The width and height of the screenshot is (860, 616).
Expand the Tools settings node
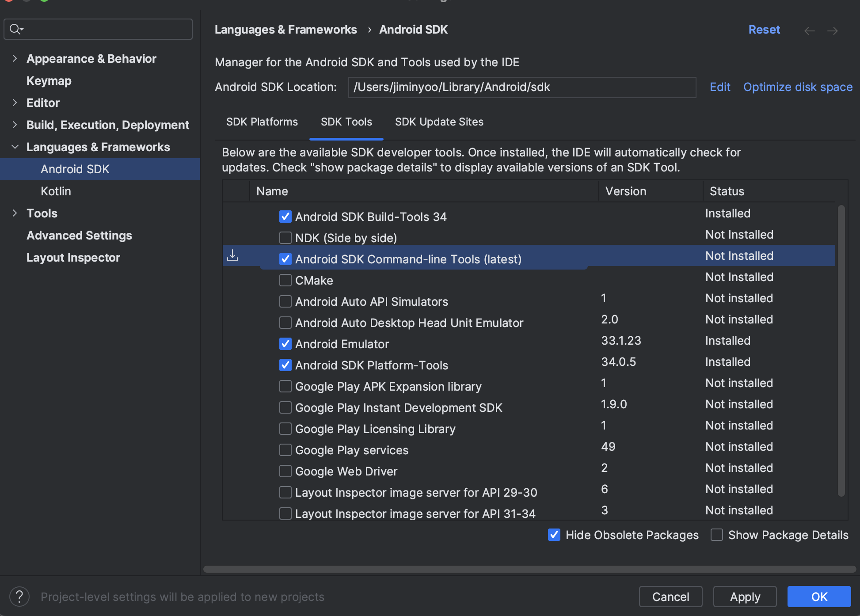(15, 213)
